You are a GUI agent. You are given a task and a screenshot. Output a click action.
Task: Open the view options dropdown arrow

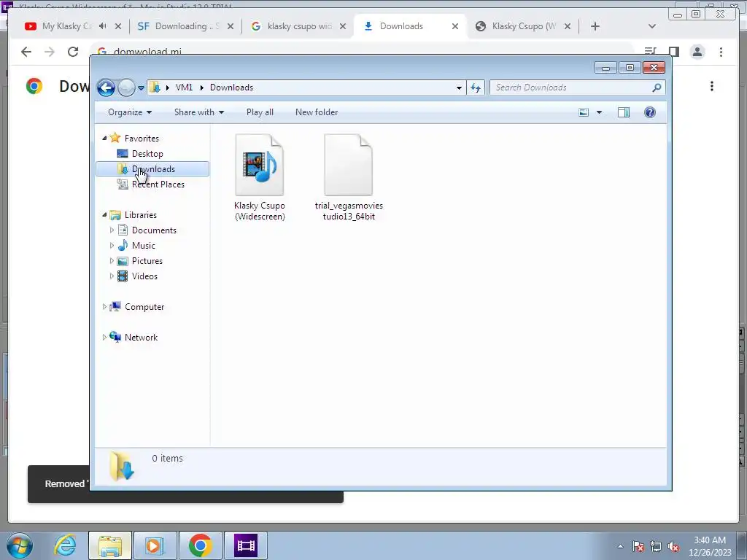tap(600, 112)
